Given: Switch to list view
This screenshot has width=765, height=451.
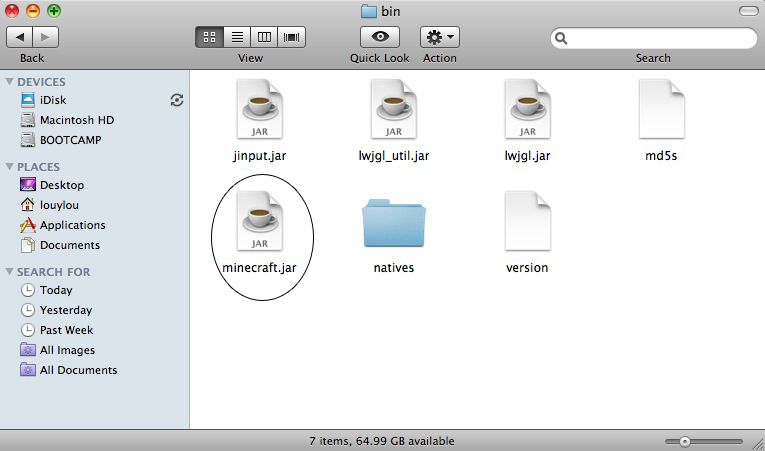Looking at the screenshot, I should click(237, 37).
